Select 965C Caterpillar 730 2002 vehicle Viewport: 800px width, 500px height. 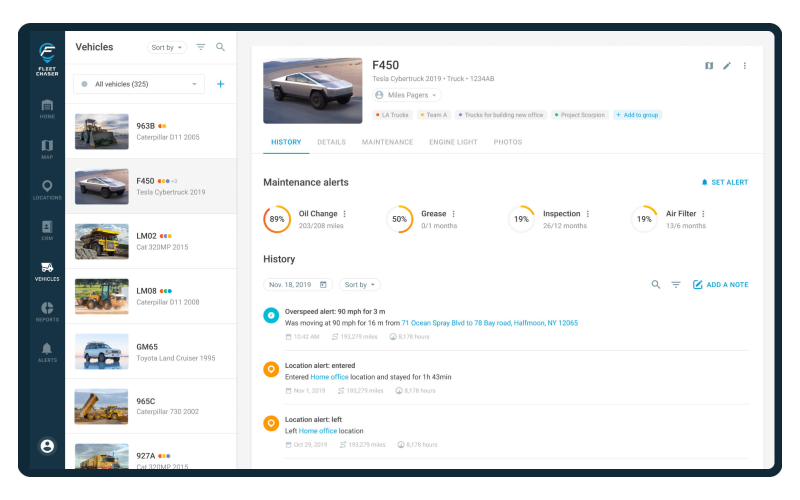pos(151,407)
